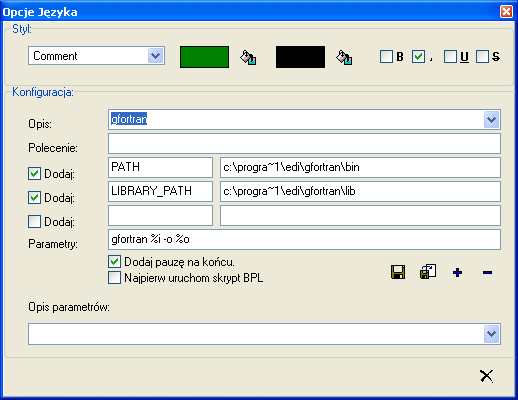Click the 'Opis parametrów:' label
Screen dimensions: 518x400
tap(69, 307)
